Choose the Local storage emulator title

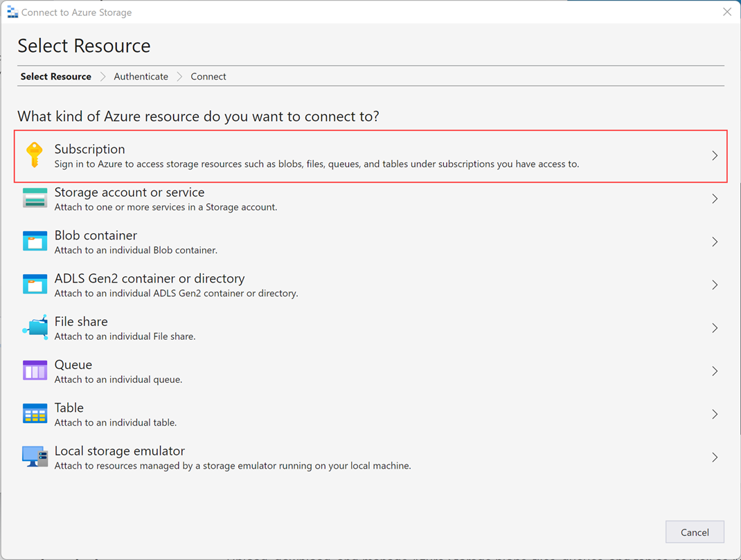pyautogui.click(x=120, y=451)
